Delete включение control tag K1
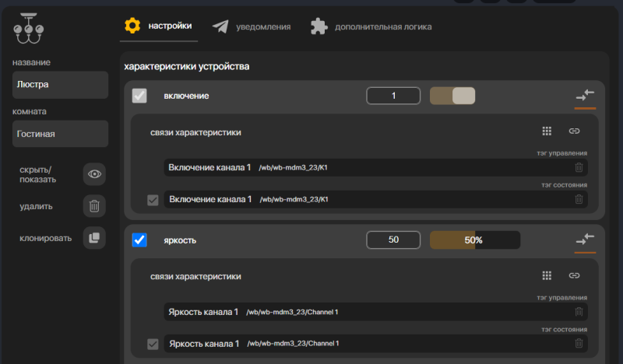 (579, 167)
